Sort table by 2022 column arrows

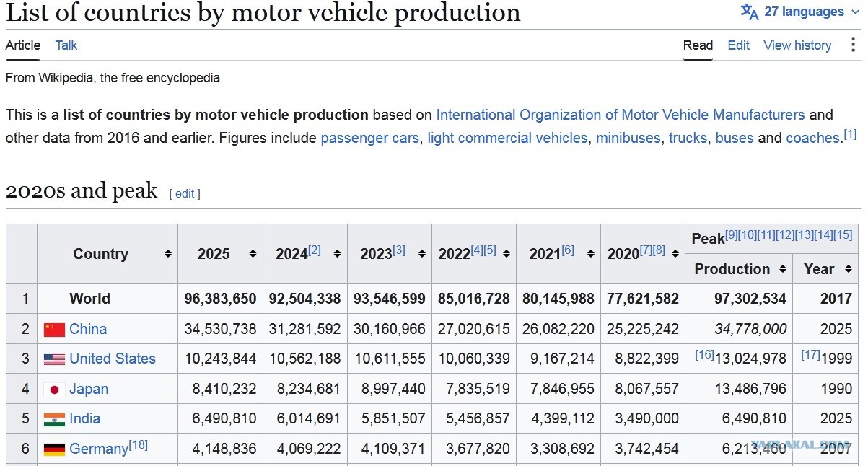tap(506, 254)
